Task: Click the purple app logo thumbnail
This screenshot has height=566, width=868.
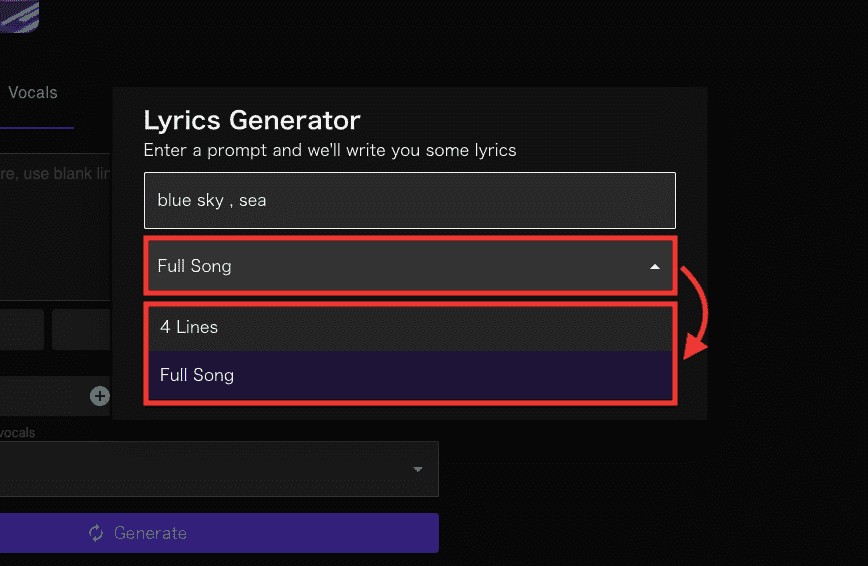Action: [19, 15]
